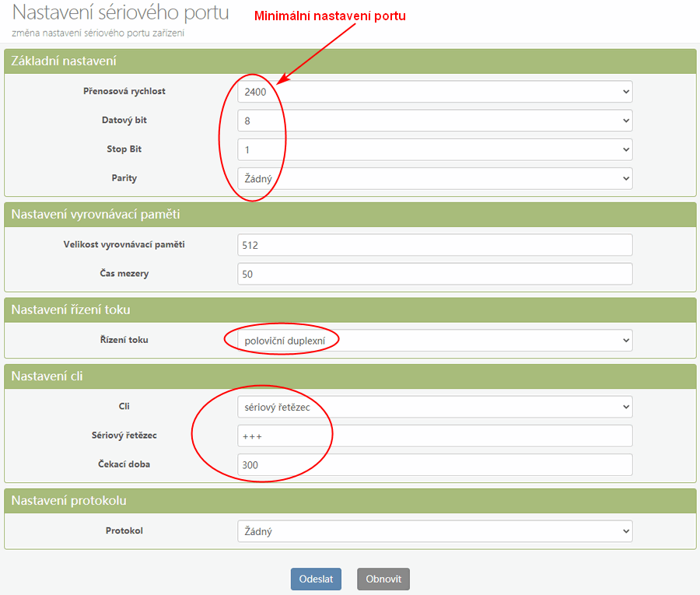This screenshot has height=595, width=700.
Task: Click the Základní nastavení section header
Action: pyautogui.click(x=64, y=61)
